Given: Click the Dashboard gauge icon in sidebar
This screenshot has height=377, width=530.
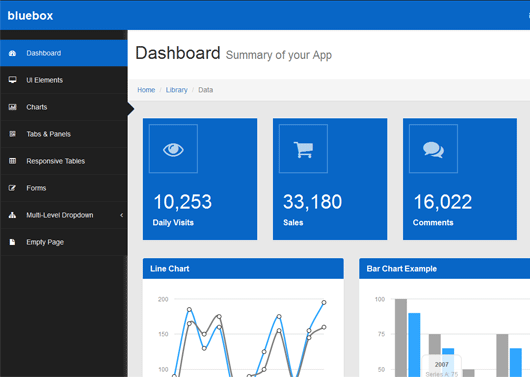Looking at the screenshot, I should click(13, 53).
